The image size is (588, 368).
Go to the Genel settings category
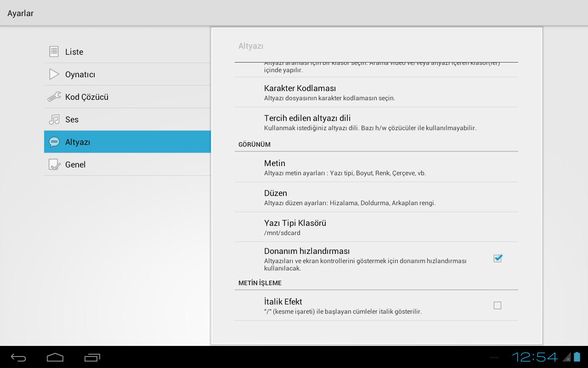pyautogui.click(x=127, y=164)
